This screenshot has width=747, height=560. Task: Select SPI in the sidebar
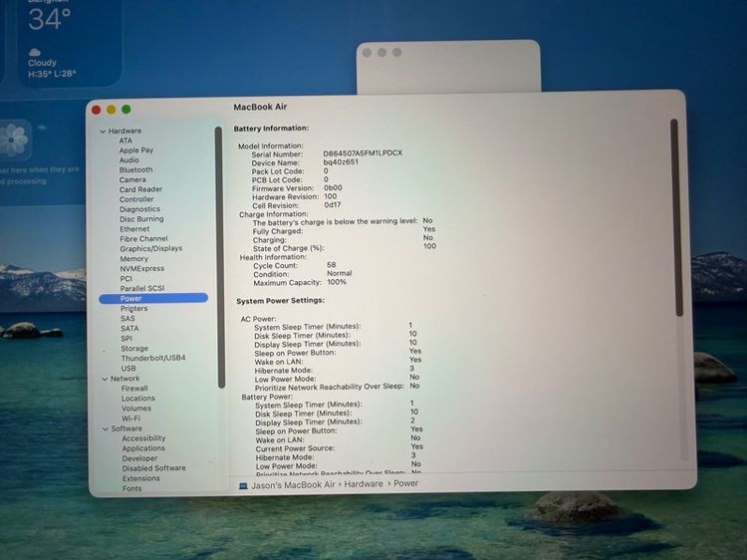pyautogui.click(x=126, y=339)
